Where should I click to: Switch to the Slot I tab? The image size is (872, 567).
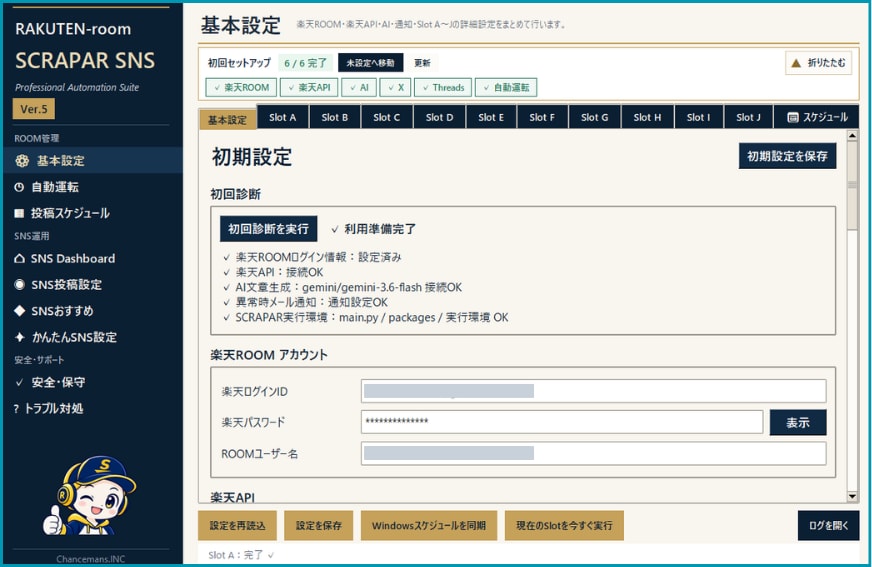(698, 117)
